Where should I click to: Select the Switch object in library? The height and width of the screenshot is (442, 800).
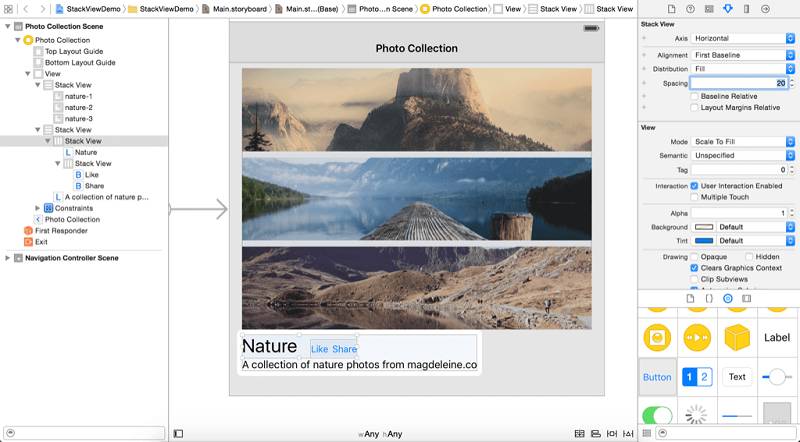click(657, 415)
